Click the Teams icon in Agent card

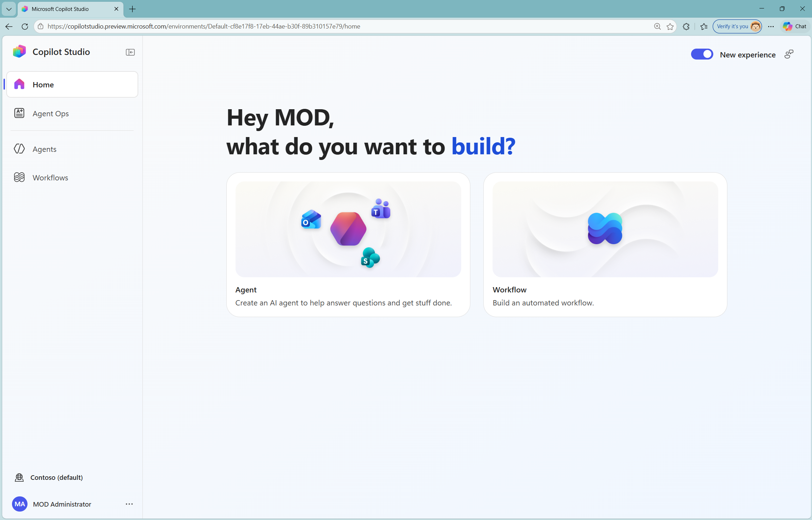(381, 209)
